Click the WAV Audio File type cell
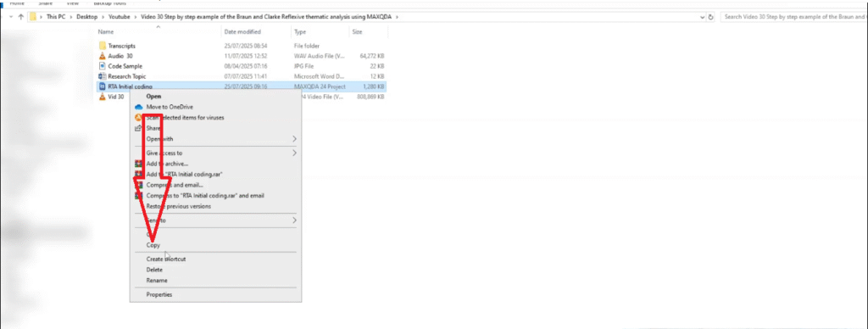The height and width of the screenshot is (329, 868). 320,56
